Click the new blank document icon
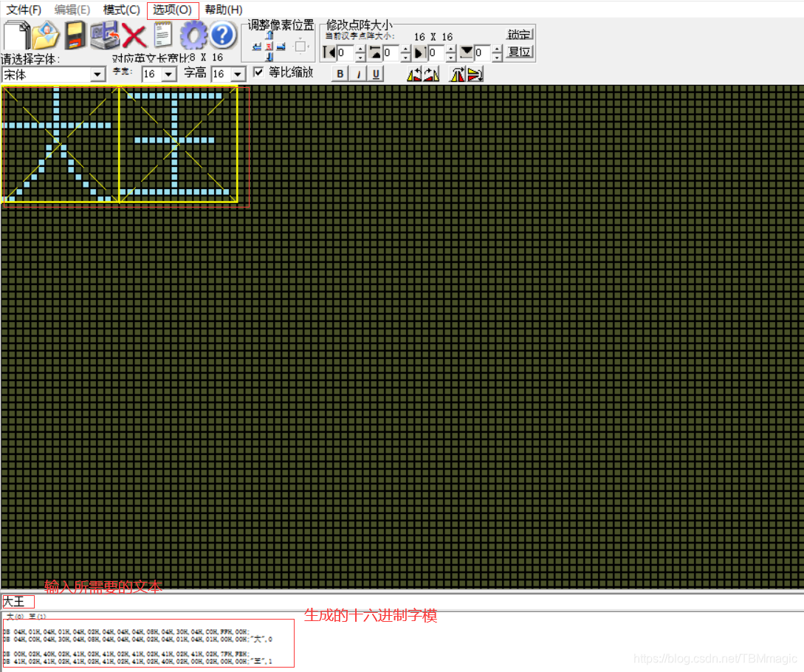The image size is (804, 672). coord(17,35)
